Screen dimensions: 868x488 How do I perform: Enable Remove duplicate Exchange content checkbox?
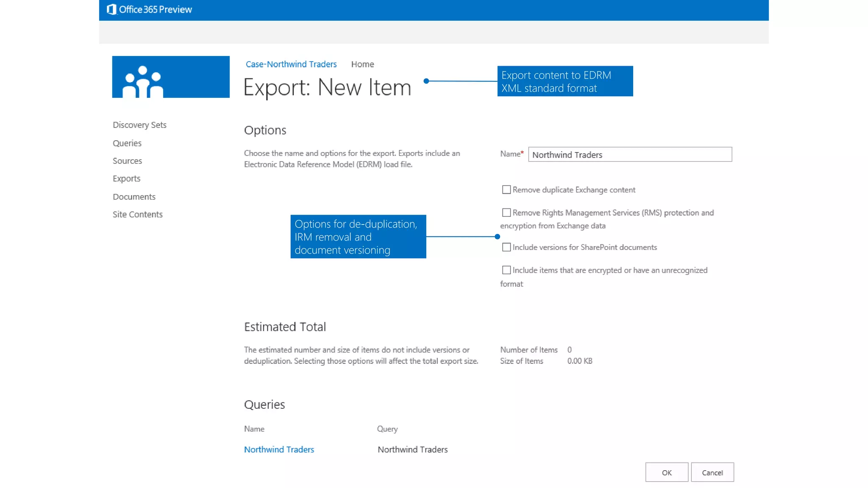[506, 190]
